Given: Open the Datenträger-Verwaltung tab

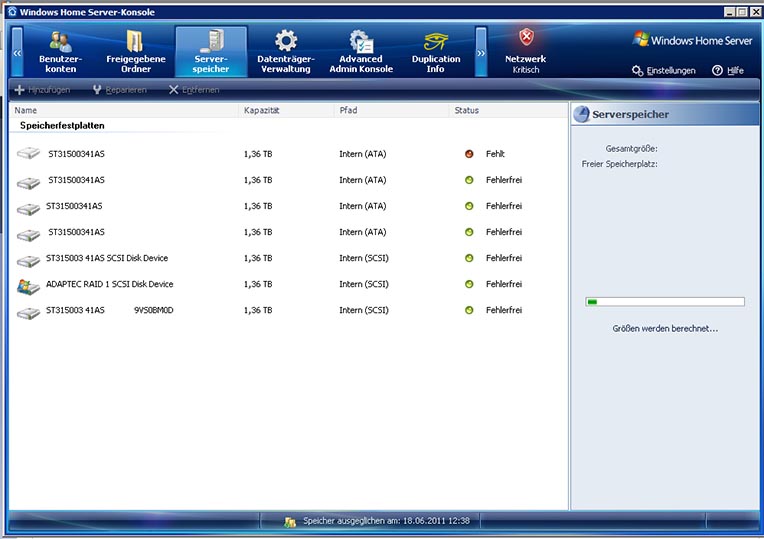Looking at the screenshot, I should pyautogui.click(x=286, y=52).
